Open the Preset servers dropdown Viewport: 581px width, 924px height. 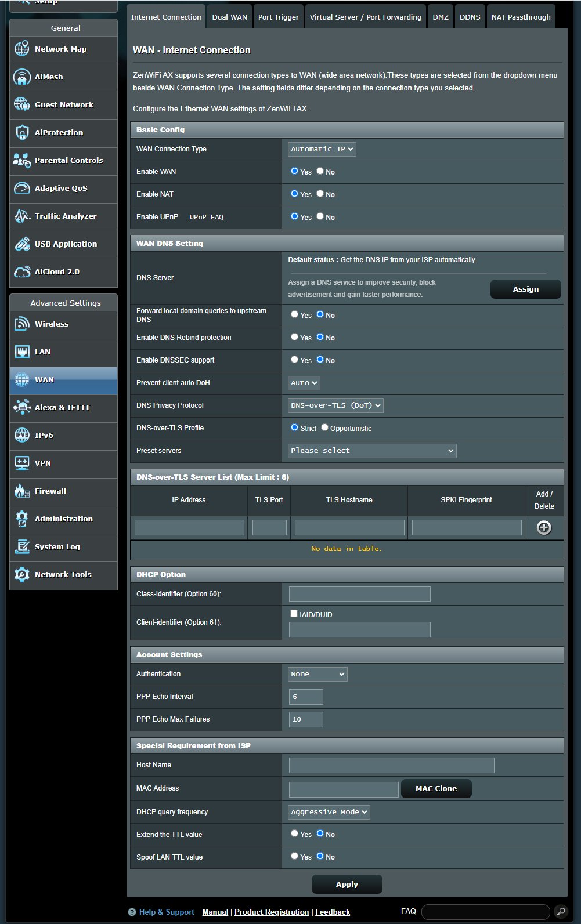click(x=372, y=451)
